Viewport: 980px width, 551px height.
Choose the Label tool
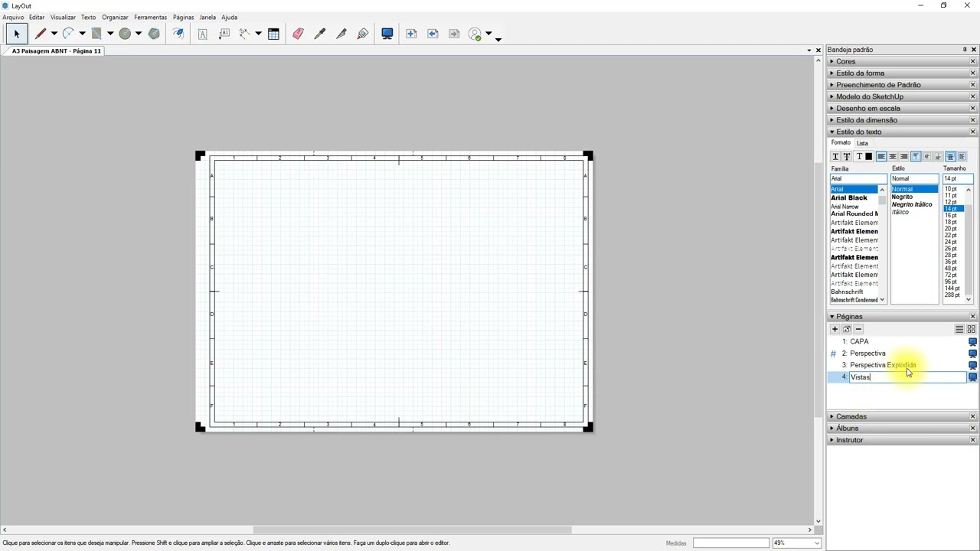pos(224,34)
